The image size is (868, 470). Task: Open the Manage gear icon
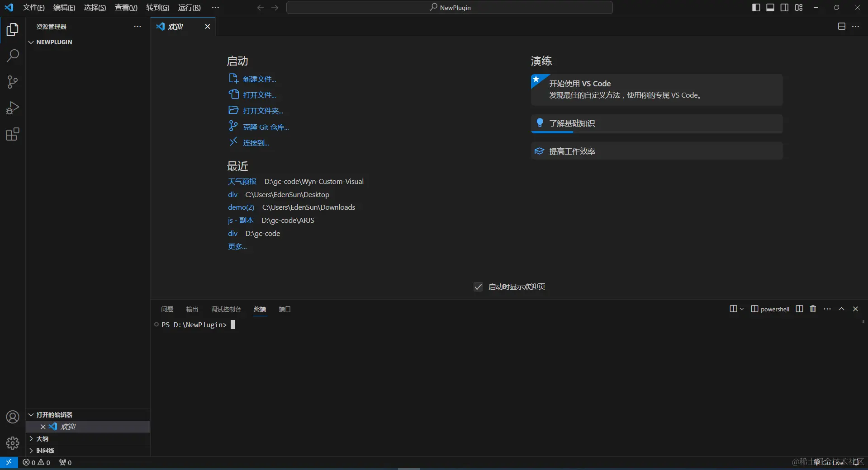point(13,443)
